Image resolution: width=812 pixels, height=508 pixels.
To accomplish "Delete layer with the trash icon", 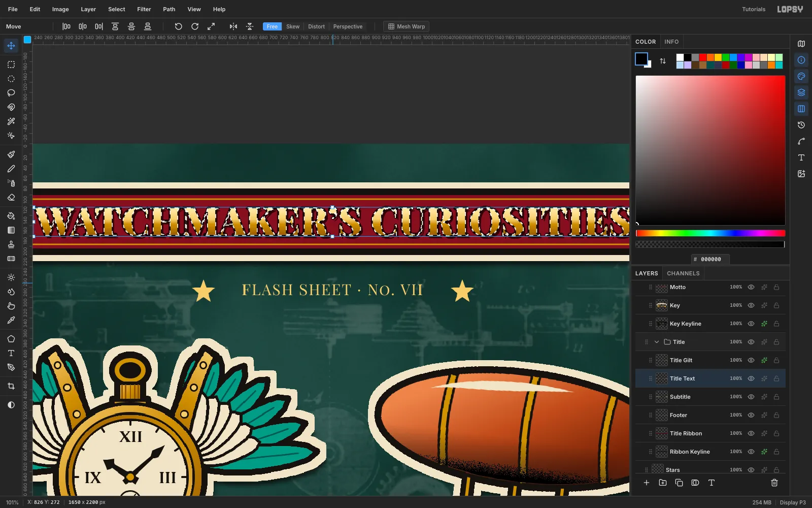I will 774,483.
